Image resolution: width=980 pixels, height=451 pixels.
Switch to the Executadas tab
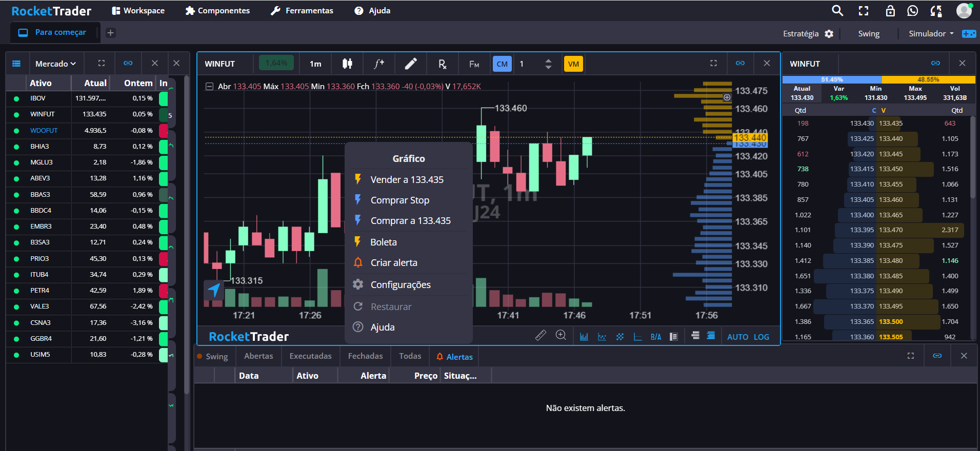tap(310, 356)
